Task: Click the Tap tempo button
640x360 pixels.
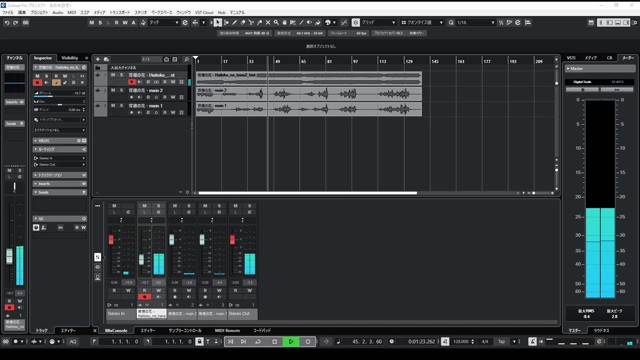Action: pos(502,342)
